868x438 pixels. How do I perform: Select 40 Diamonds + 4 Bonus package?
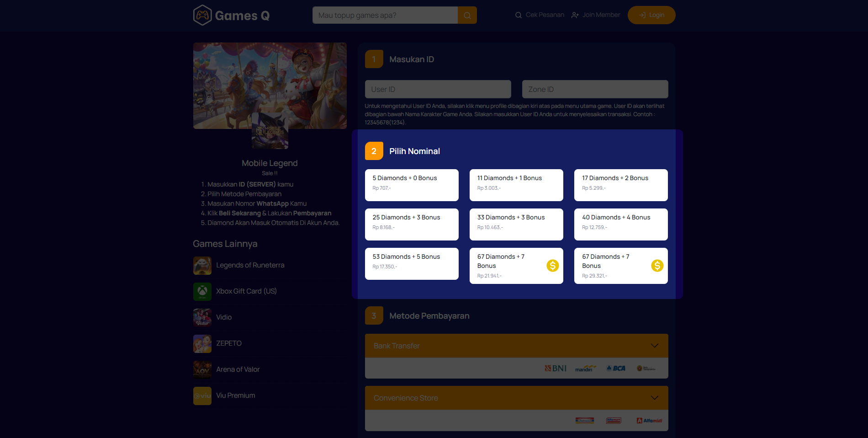[x=621, y=224]
